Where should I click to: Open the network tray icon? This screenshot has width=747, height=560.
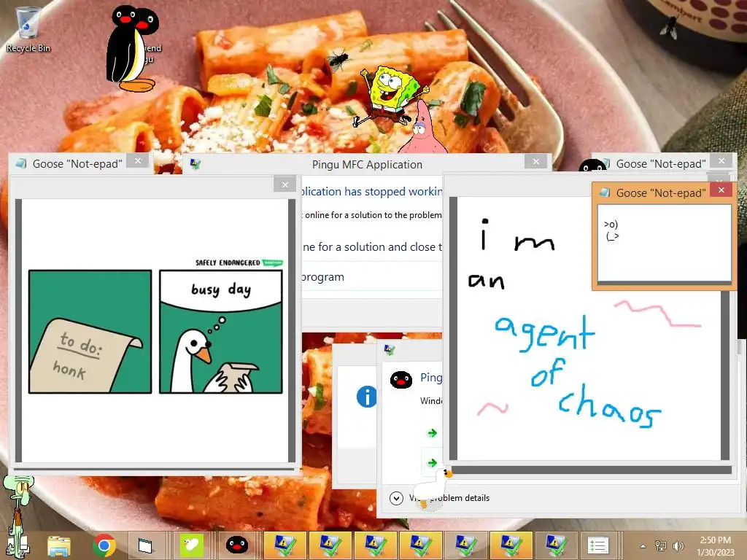[x=661, y=545]
